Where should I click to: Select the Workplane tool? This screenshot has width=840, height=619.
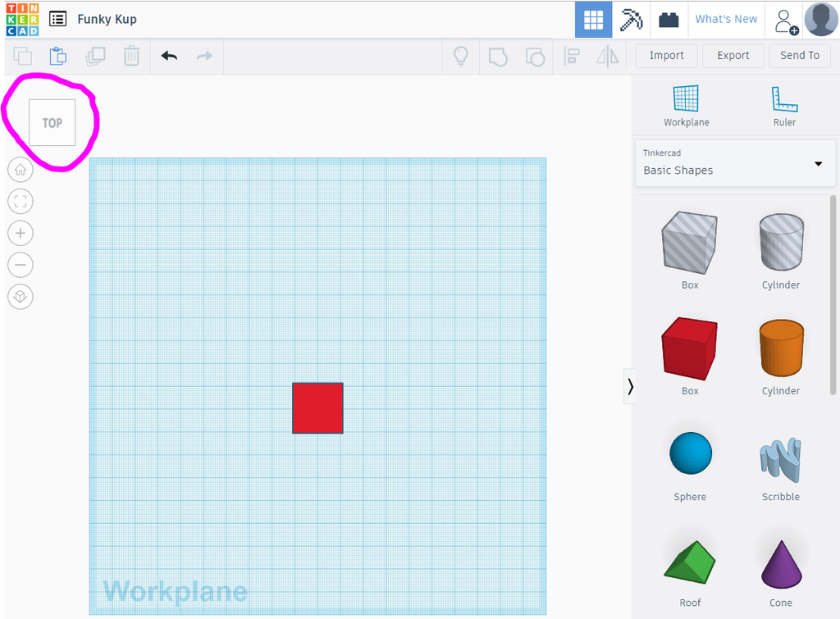pos(687,106)
